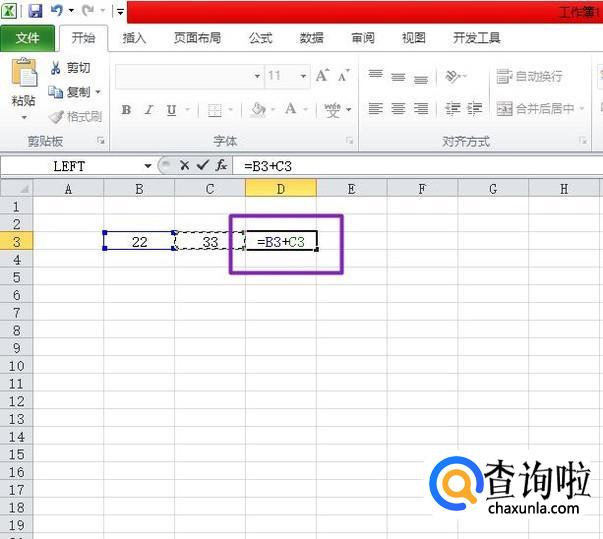This screenshot has height=539, width=603.
Task: Click the Center text icon
Action: pos(398,109)
